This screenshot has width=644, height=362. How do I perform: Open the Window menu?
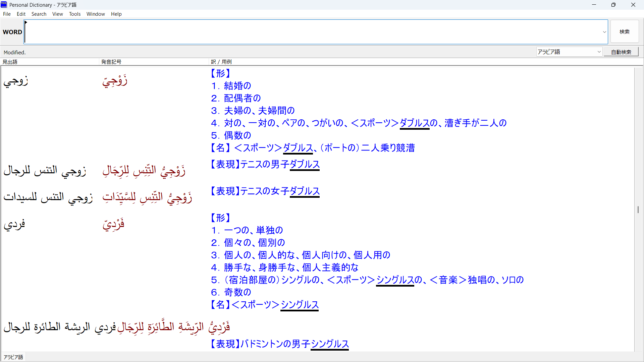[x=96, y=14]
